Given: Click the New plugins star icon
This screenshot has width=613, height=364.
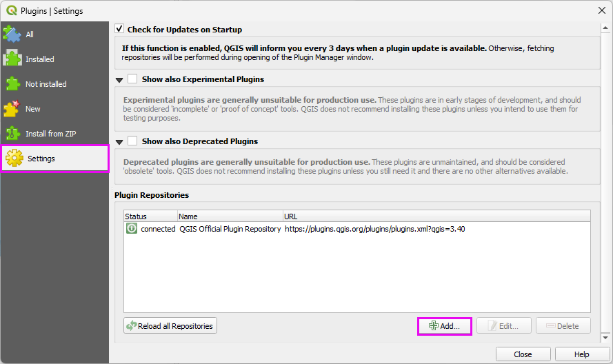Looking at the screenshot, I should [12, 108].
